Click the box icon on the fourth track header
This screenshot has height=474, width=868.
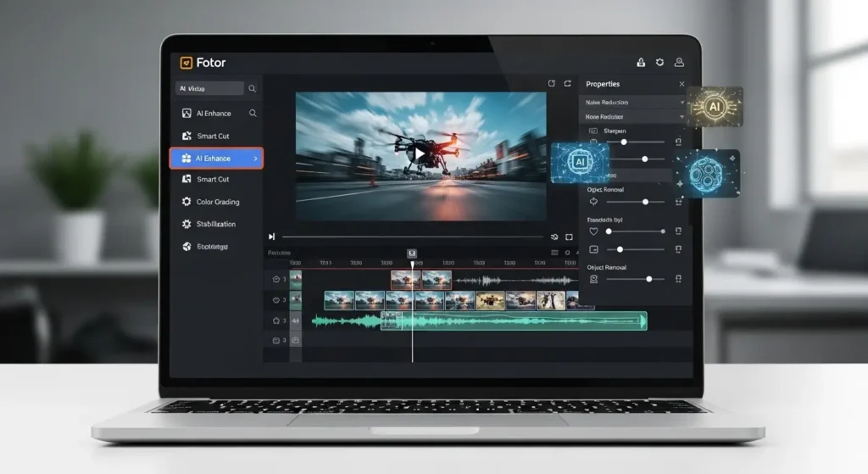(x=296, y=341)
